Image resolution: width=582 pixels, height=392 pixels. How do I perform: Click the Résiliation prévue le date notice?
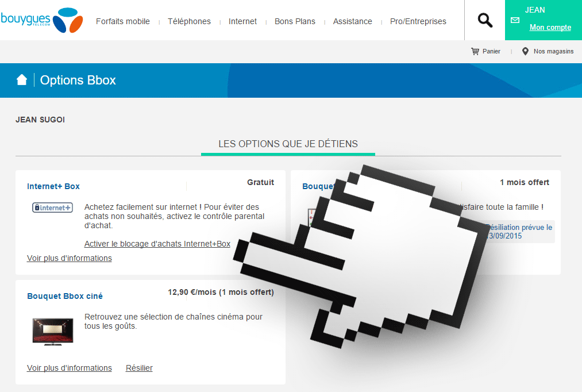519,232
